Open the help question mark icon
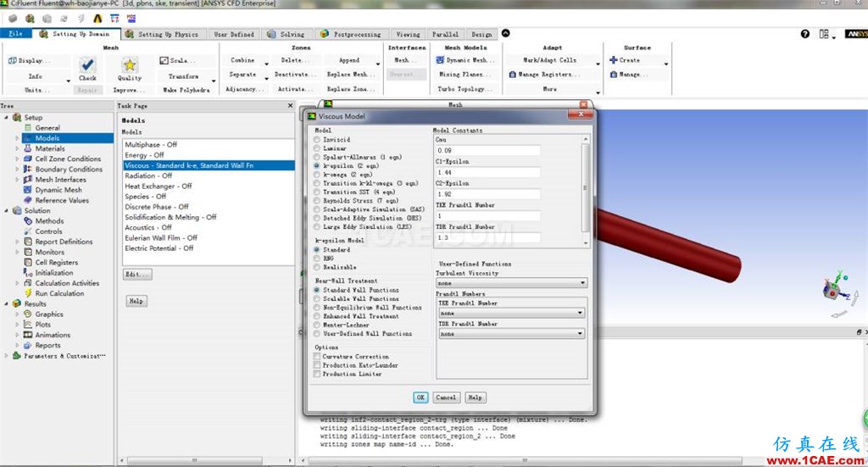Image resolution: width=868 pixels, height=467 pixels. tap(805, 34)
